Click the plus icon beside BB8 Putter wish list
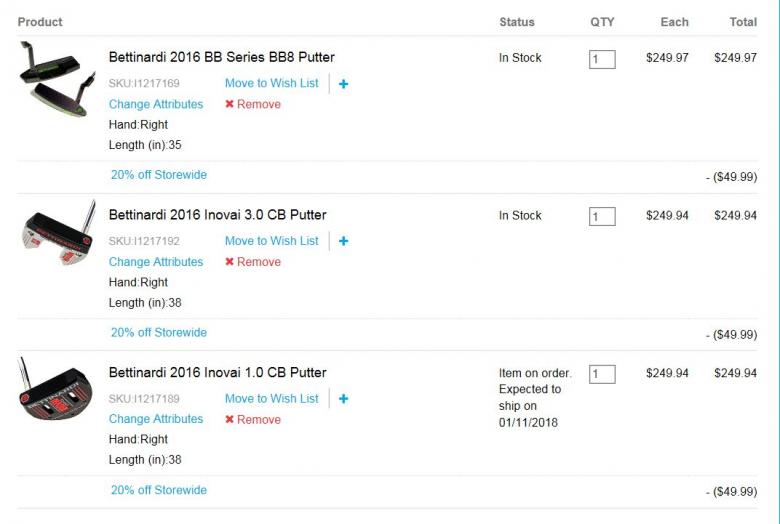Screen dimensions: 780x524 pos(343,84)
